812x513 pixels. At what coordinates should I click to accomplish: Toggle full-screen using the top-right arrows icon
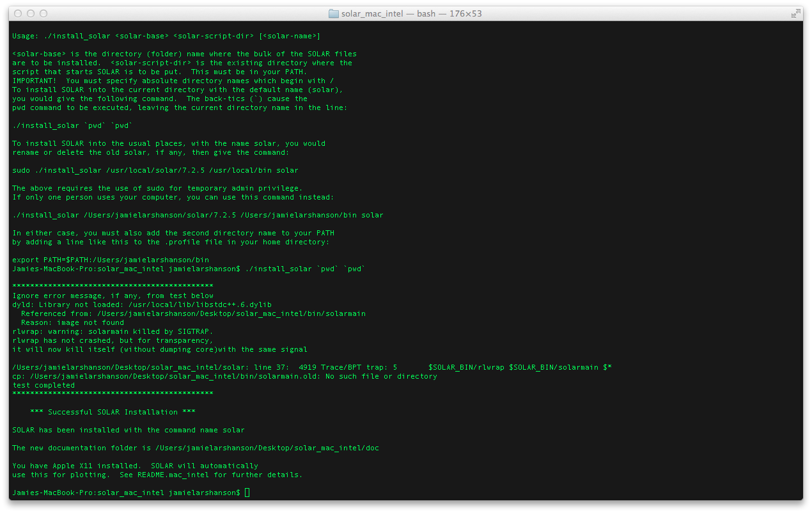click(x=796, y=13)
